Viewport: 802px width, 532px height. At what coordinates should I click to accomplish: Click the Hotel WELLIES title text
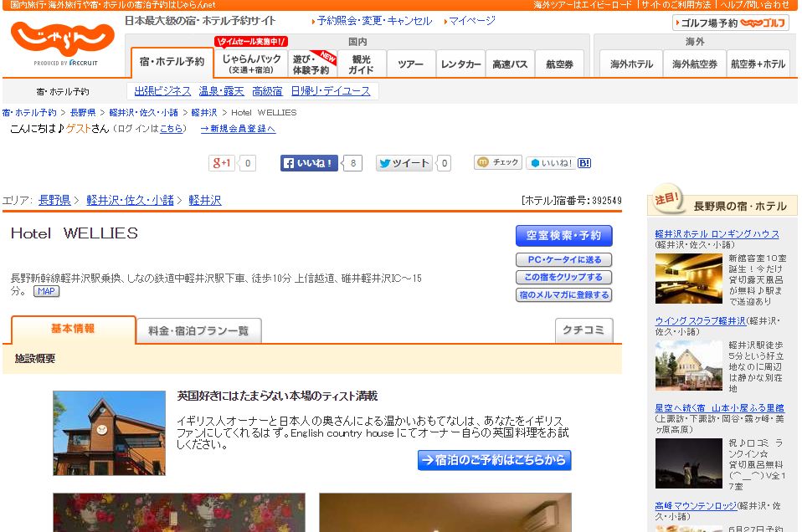[x=75, y=233]
